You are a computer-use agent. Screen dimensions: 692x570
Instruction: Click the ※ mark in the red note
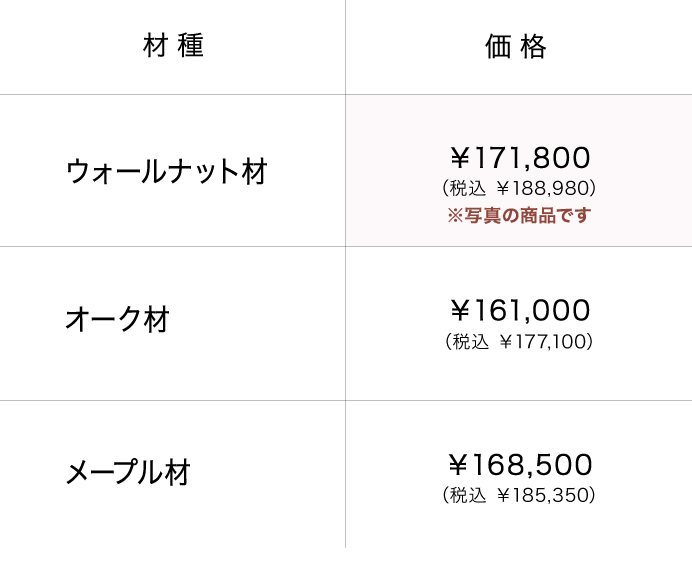coord(454,215)
